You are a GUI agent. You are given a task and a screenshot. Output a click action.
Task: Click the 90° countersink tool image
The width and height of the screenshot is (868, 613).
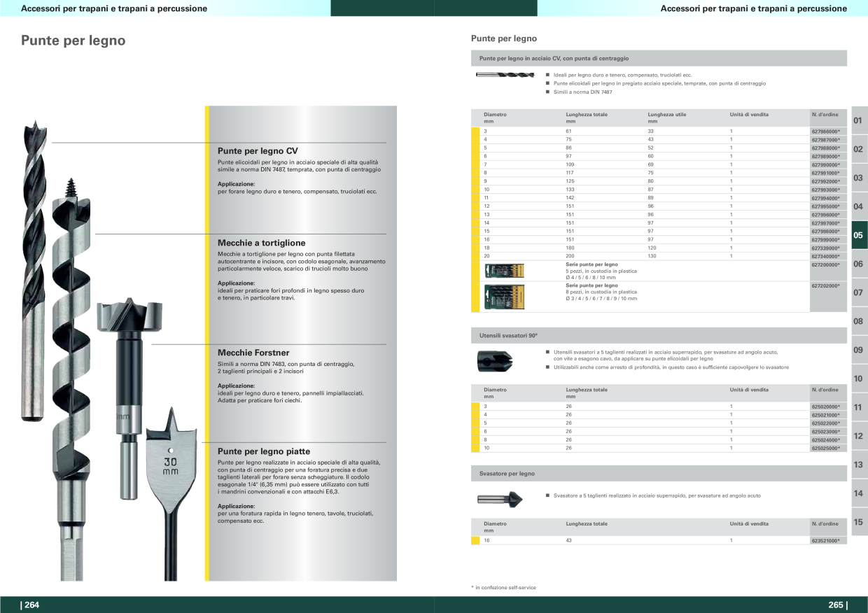pyautogui.click(x=496, y=361)
